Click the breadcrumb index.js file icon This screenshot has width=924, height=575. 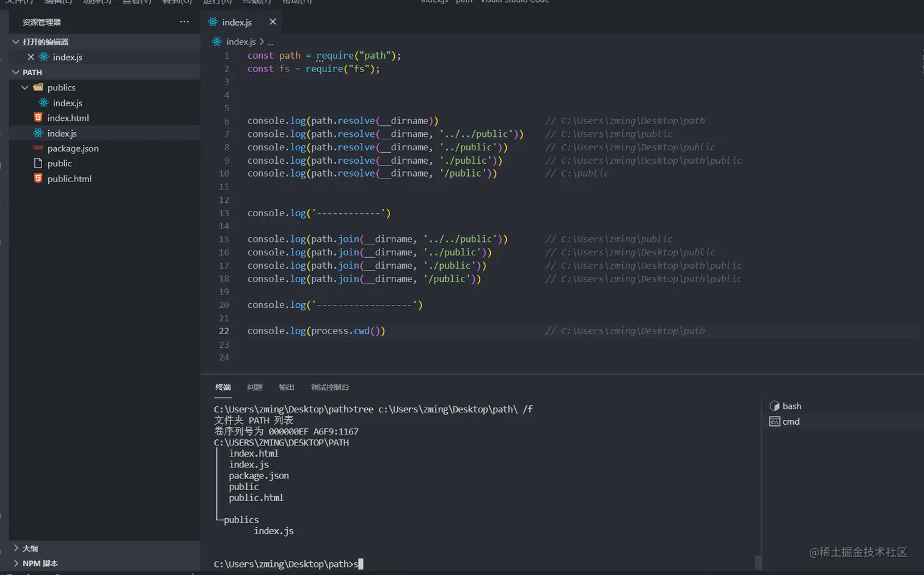coord(217,42)
